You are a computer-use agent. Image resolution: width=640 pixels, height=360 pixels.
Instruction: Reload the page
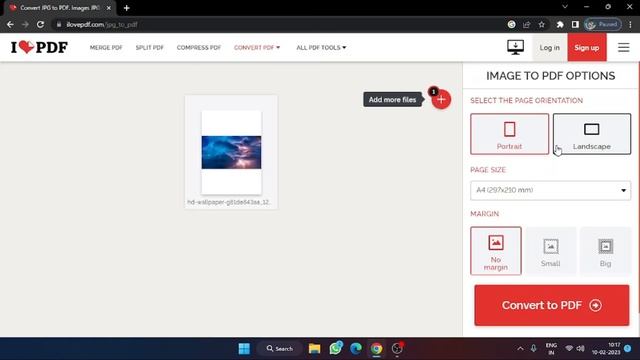[x=40, y=24]
